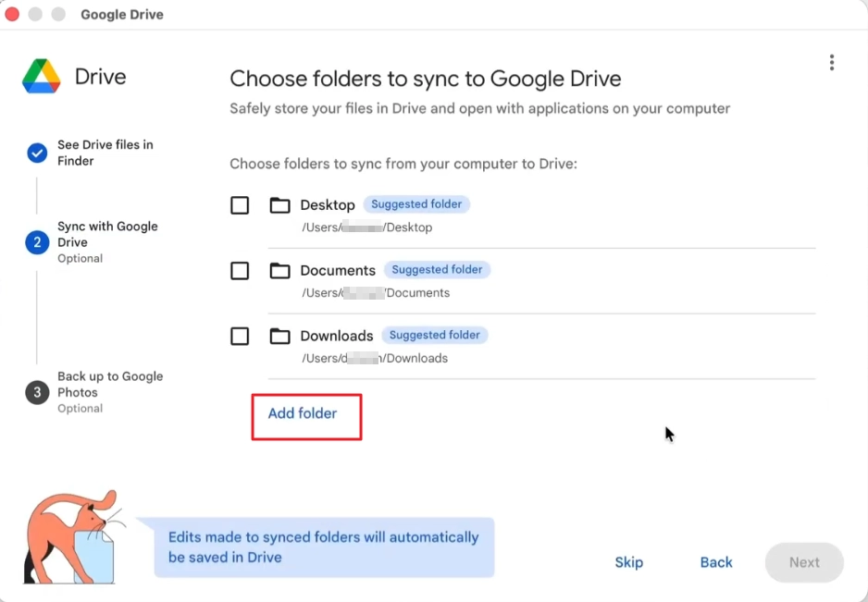868x602 pixels.
Task: Click Add folder link
Action: pyautogui.click(x=303, y=413)
